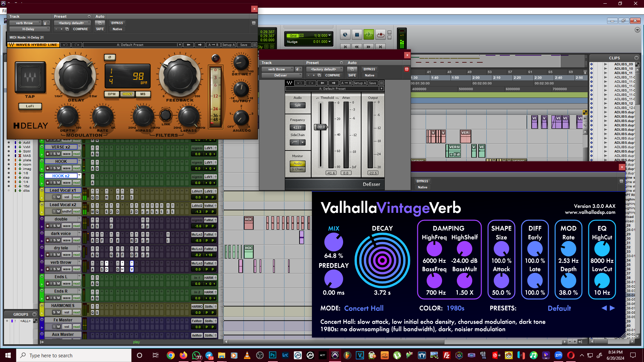
Task: Click the ValhallaVintageVerb MIX knob
Action: (x=333, y=242)
